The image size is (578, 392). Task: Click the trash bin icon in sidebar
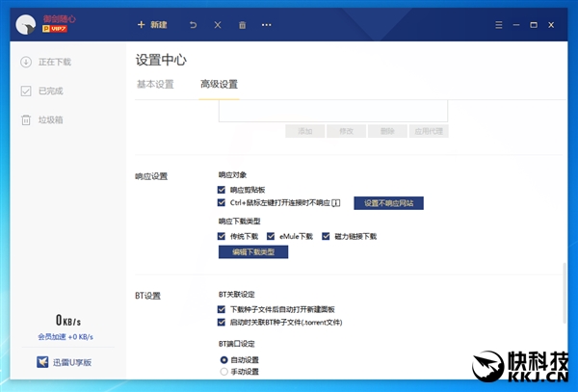[26, 120]
